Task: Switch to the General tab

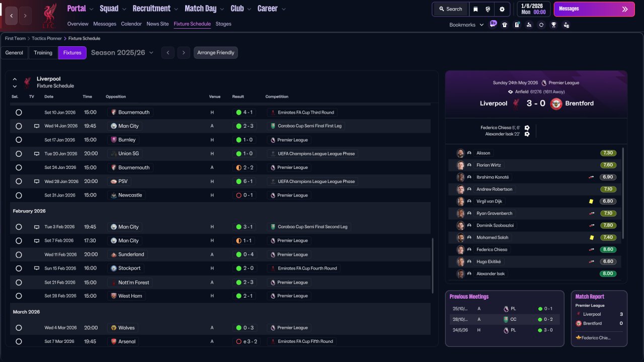Action: point(14,53)
